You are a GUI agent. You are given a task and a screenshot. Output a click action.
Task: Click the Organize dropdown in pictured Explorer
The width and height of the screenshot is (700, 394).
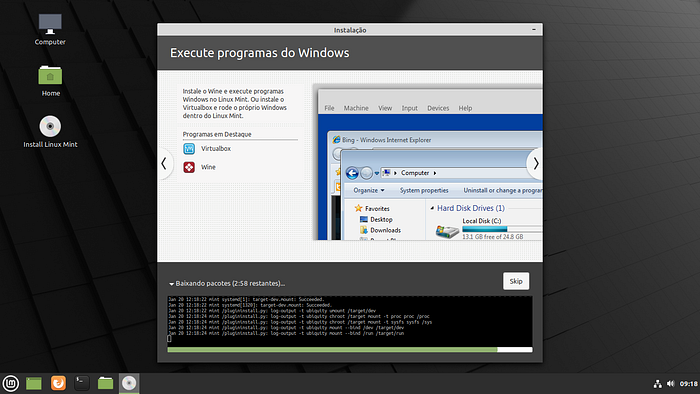click(369, 191)
